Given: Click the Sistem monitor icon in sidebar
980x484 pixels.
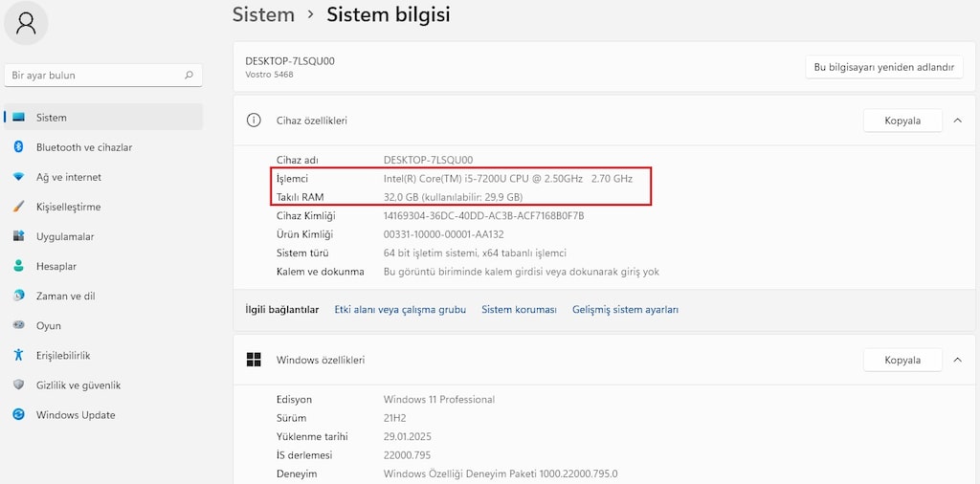Looking at the screenshot, I should (18, 118).
